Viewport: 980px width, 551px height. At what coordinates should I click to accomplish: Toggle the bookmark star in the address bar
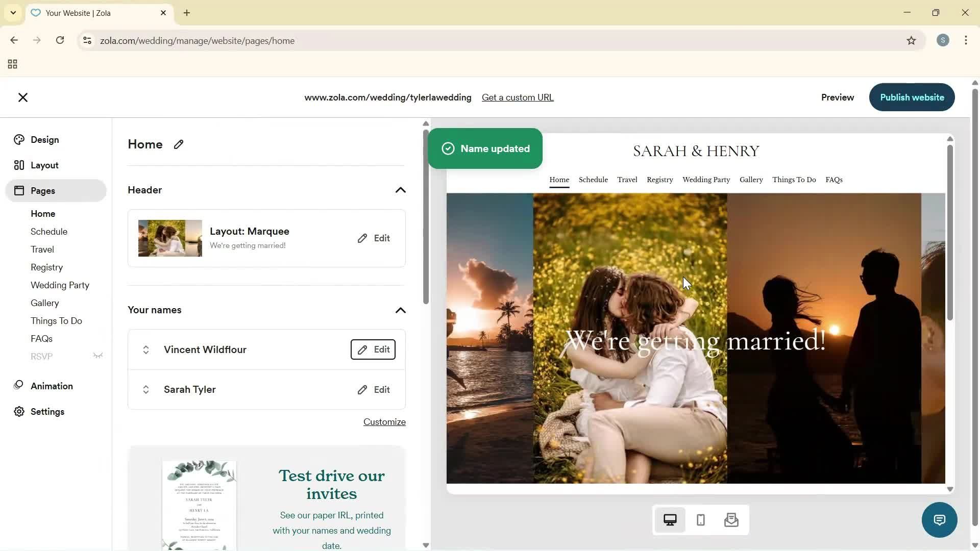point(912,40)
